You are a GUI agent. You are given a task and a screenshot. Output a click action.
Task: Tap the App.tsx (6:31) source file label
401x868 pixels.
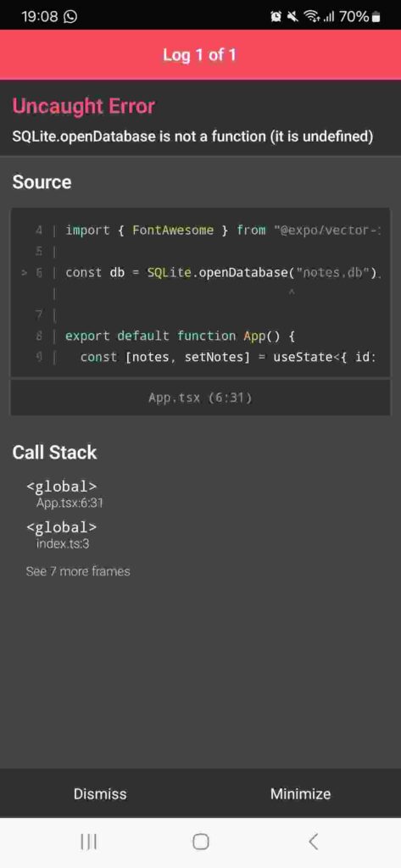(x=200, y=398)
